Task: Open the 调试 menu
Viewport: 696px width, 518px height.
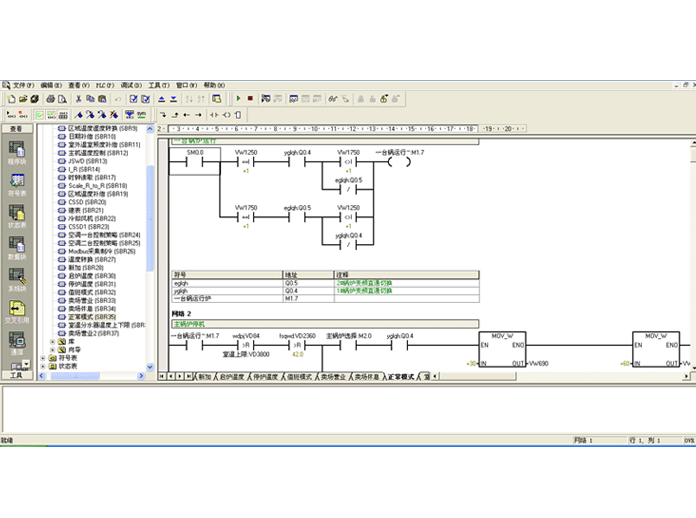Action: pyautogui.click(x=130, y=85)
